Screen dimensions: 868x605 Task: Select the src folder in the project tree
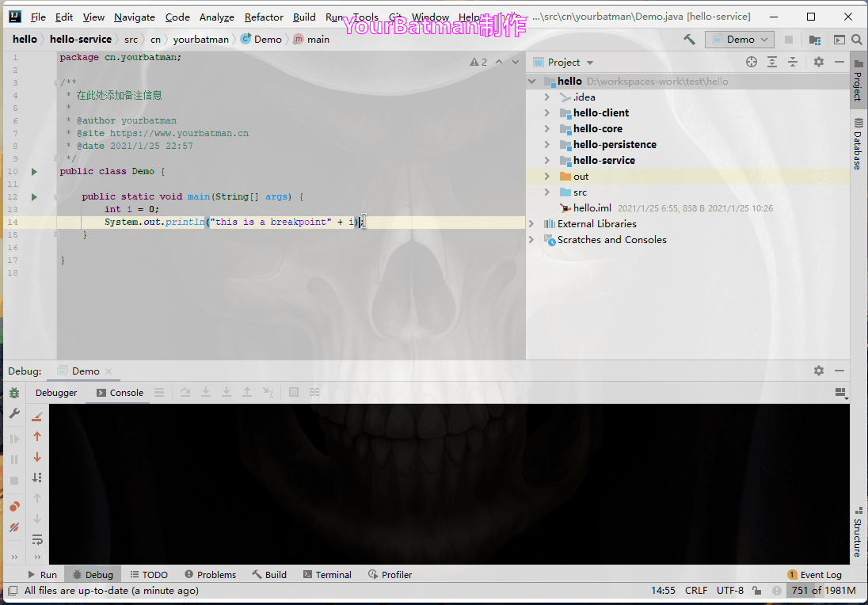[x=580, y=192]
